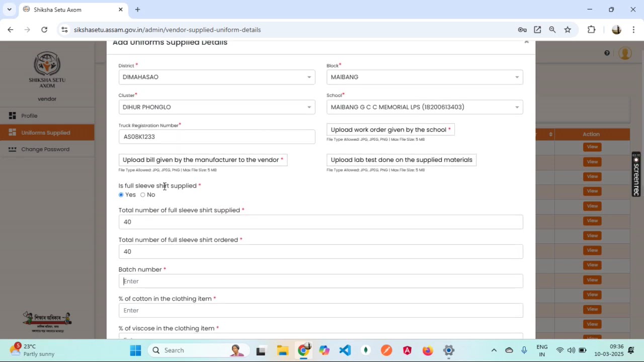Open Profile in sidebar
Viewport: 644px width, 362px height.
coord(29,116)
